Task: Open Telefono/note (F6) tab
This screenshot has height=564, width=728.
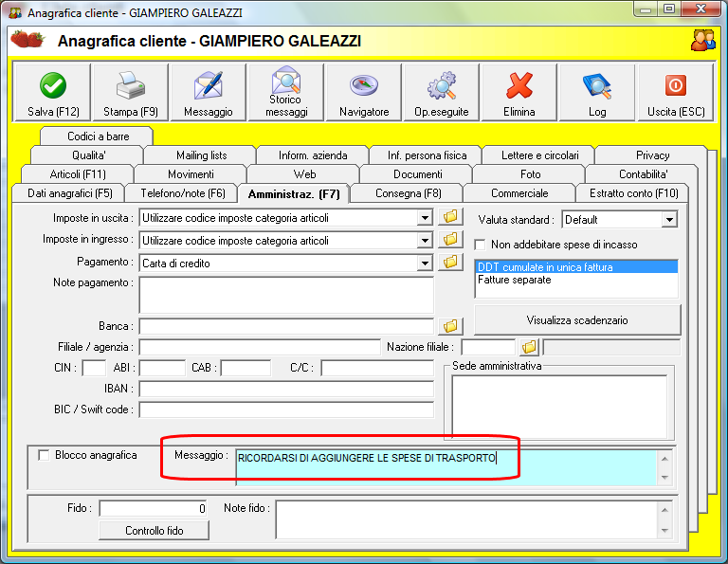Action: [x=183, y=193]
